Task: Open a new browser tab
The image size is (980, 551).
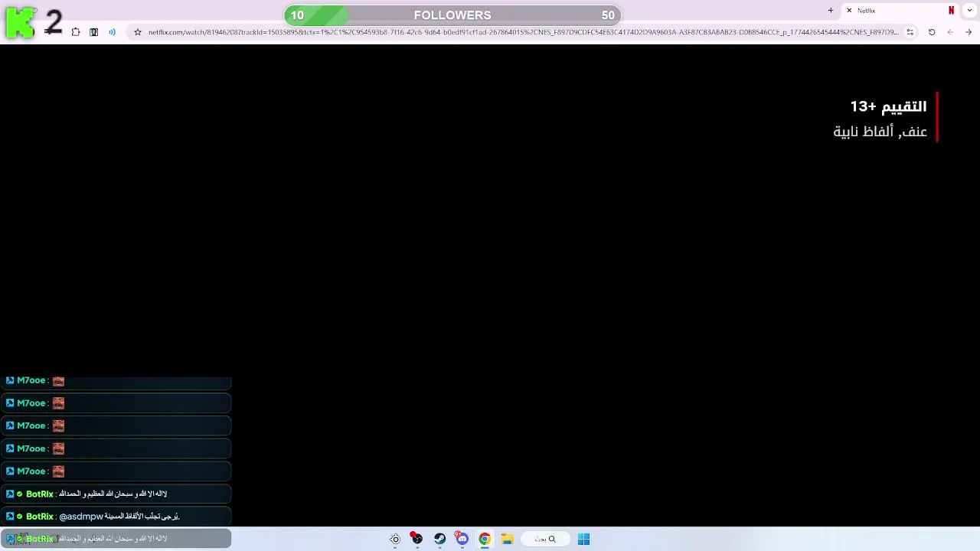Action: pyautogui.click(x=831, y=11)
